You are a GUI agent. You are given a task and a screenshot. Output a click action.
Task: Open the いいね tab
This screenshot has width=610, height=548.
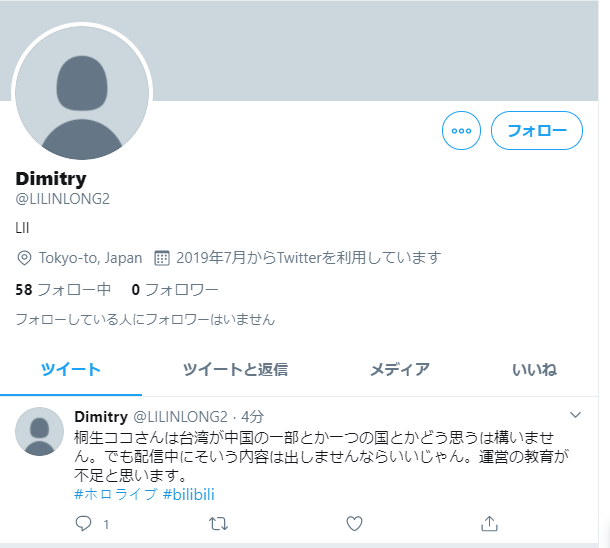coord(534,369)
